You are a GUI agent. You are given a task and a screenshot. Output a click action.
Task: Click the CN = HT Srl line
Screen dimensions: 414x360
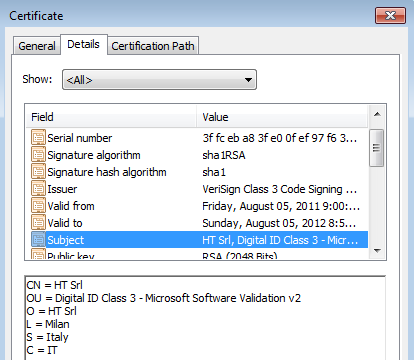click(55, 285)
